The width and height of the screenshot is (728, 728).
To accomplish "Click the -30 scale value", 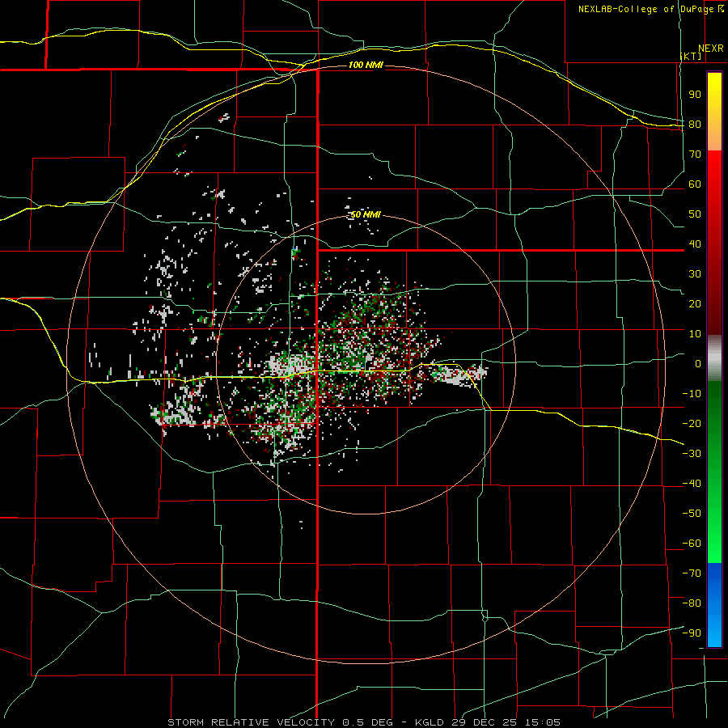I will [x=692, y=454].
